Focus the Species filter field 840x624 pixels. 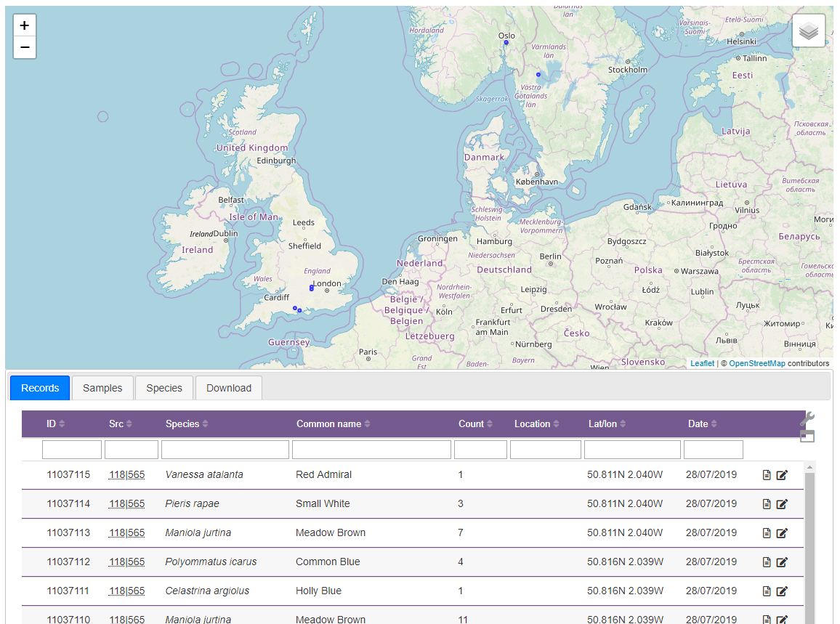click(225, 450)
